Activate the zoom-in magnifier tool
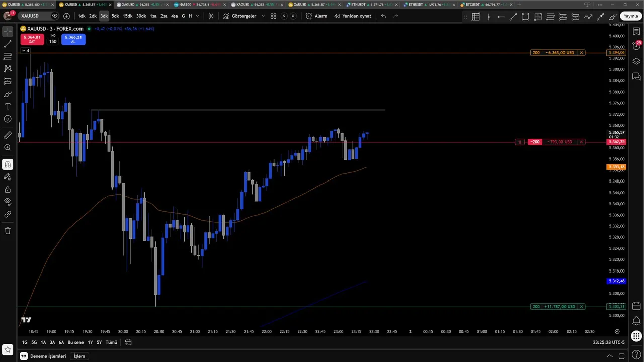Image resolution: width=644 pixels, height=362 pixels. [x=8, y=148]
